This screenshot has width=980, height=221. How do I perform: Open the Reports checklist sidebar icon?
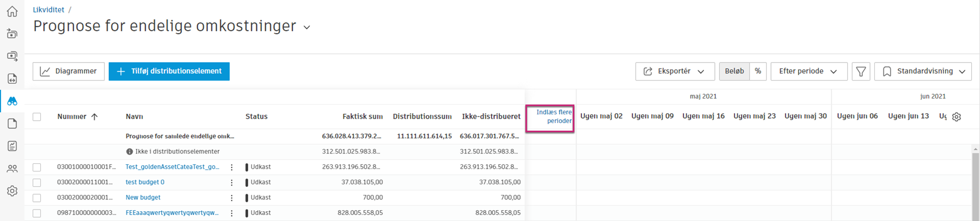[x=12, y=146]
